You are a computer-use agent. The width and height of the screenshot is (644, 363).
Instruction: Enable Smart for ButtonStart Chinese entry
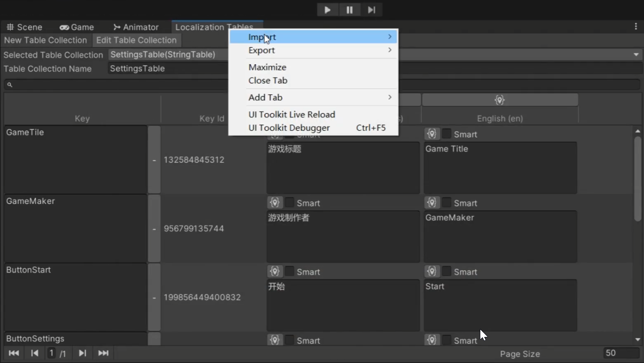290,271
